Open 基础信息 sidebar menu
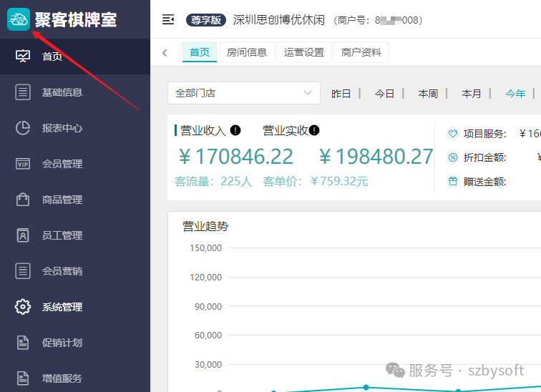541x392 pixels. pos(75,92)
